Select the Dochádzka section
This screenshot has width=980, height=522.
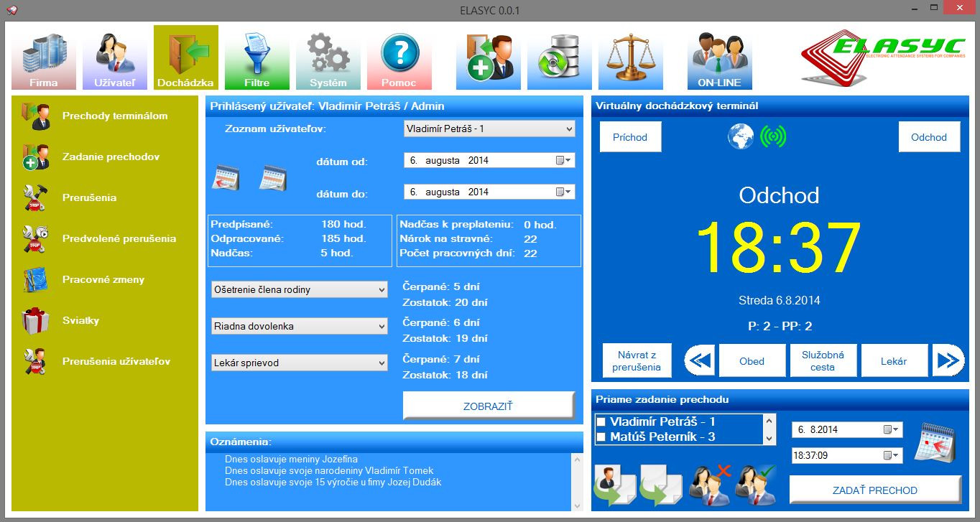[186, 58]
